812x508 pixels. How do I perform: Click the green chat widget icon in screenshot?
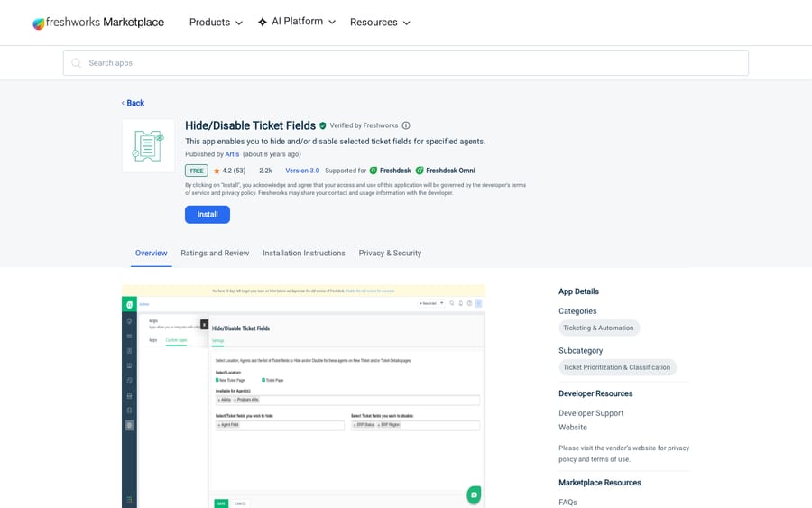[474, 494]
